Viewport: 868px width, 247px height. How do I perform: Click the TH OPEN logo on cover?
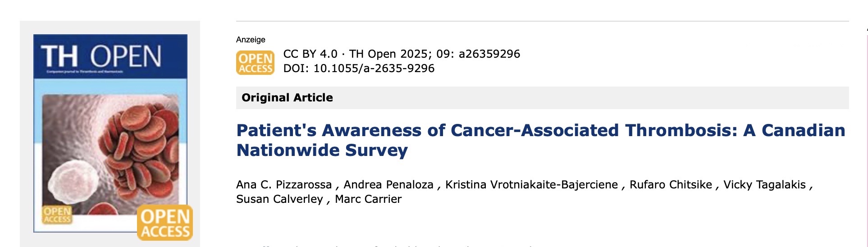click(x=101, y=57)
